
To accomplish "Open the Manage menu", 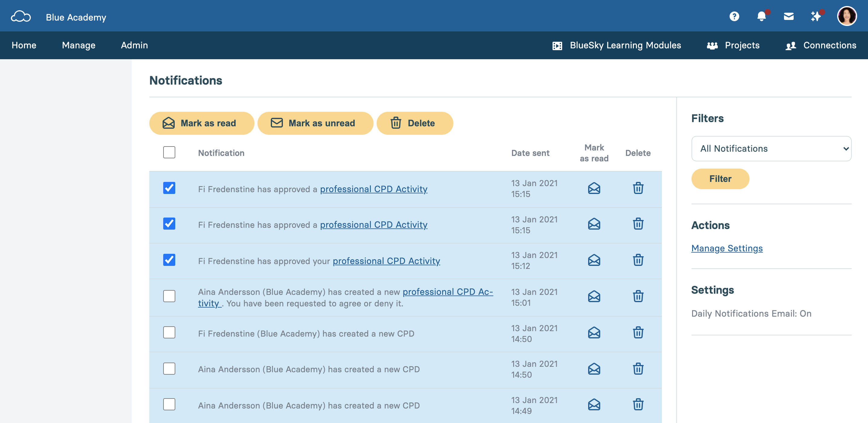I will tap(79, 45).
